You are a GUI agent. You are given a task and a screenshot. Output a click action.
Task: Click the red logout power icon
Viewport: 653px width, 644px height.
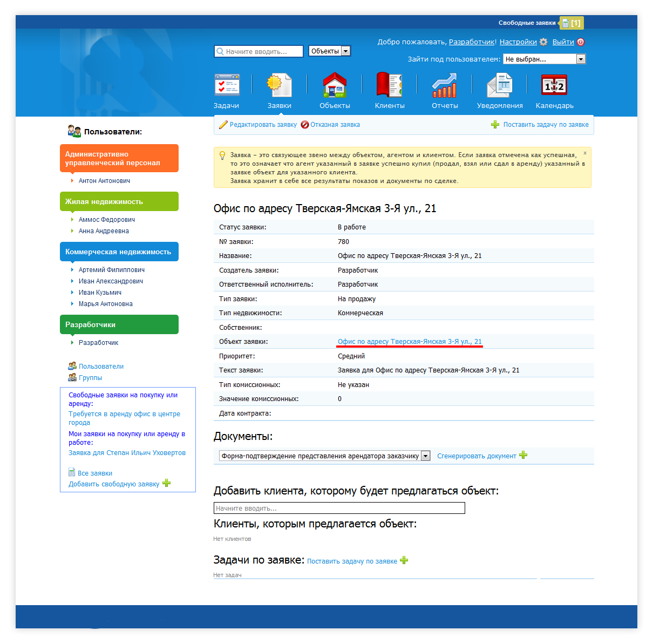click(x=581, y=42)
